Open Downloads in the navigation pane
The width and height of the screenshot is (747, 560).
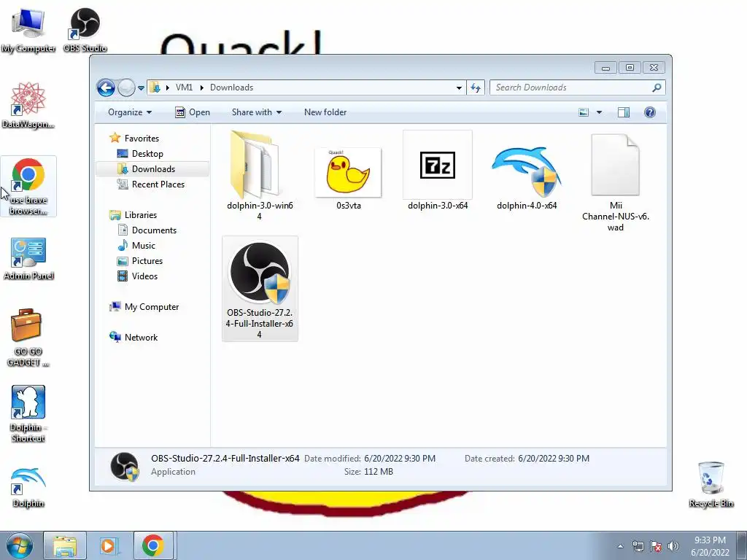pyautogui.click(x=153, y=169)
